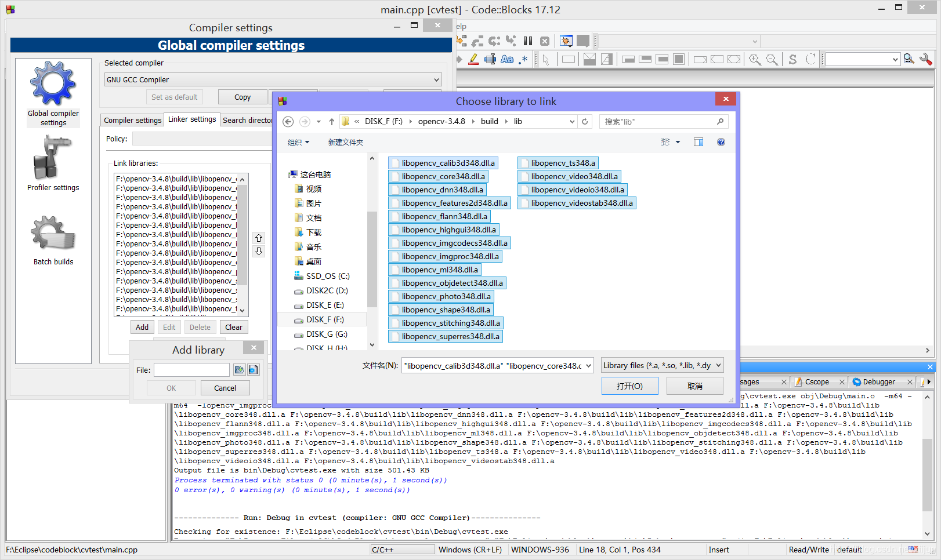Select libopencv_core348.dll.a file
The image size is (941, 560).
click(437, 176)
